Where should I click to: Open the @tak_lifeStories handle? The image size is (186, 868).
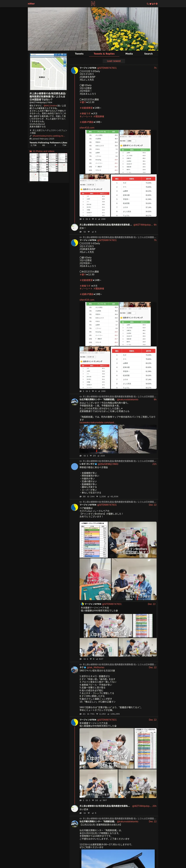click(95, 667)
